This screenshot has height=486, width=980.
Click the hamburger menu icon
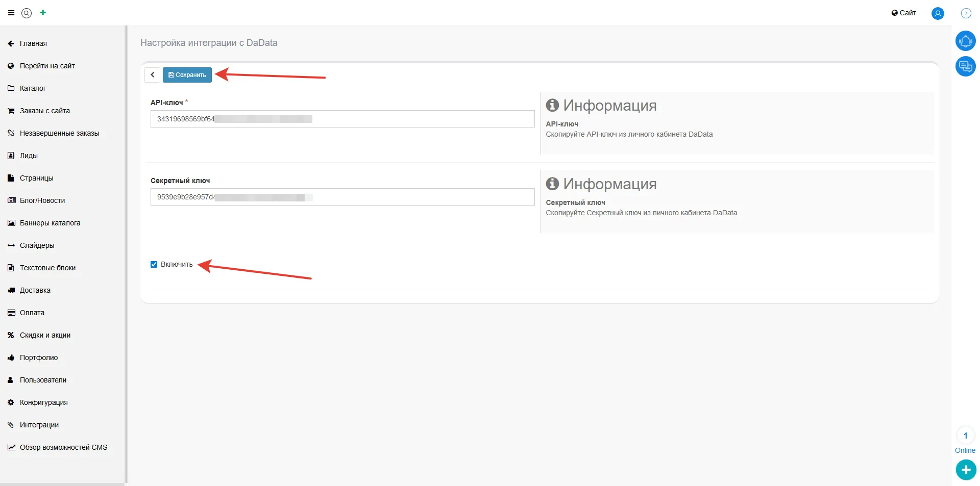[x=11, y=13]
